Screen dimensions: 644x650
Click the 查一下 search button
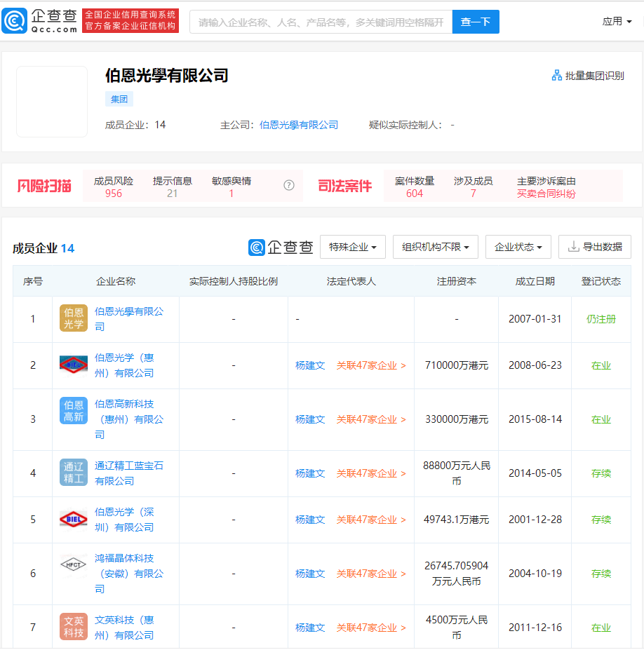476,22
